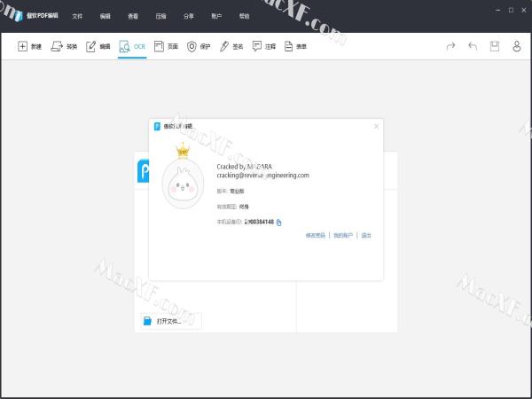Screen dimensions: 532x399
Task: Open the 表单 (Form) tool in toolbar
Action: 295,46
